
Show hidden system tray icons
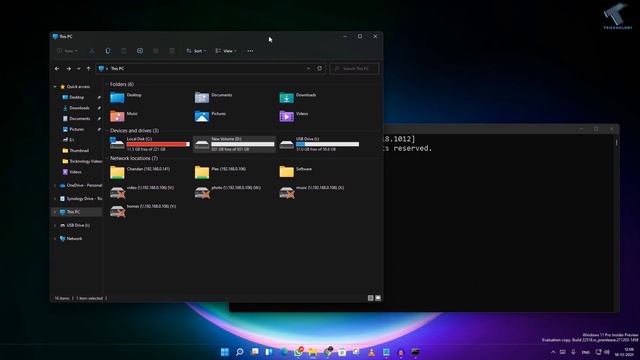pos(553,352)
